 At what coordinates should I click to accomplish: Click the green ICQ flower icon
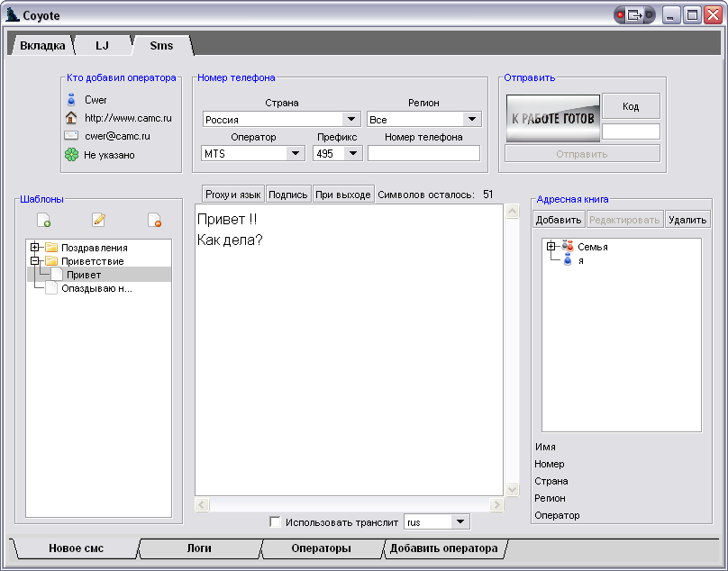71,155
